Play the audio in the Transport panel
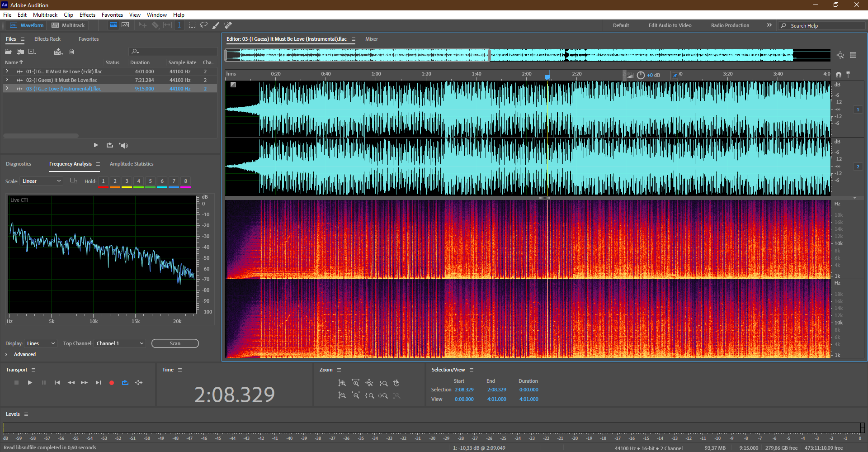This screenshot has width=868, height=452. (30, 383)
